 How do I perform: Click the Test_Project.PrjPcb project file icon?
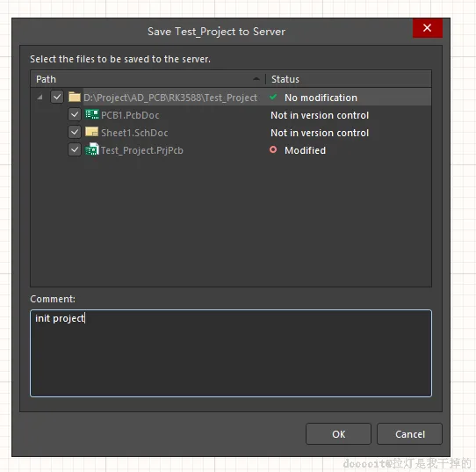click(x=91, y=149)
